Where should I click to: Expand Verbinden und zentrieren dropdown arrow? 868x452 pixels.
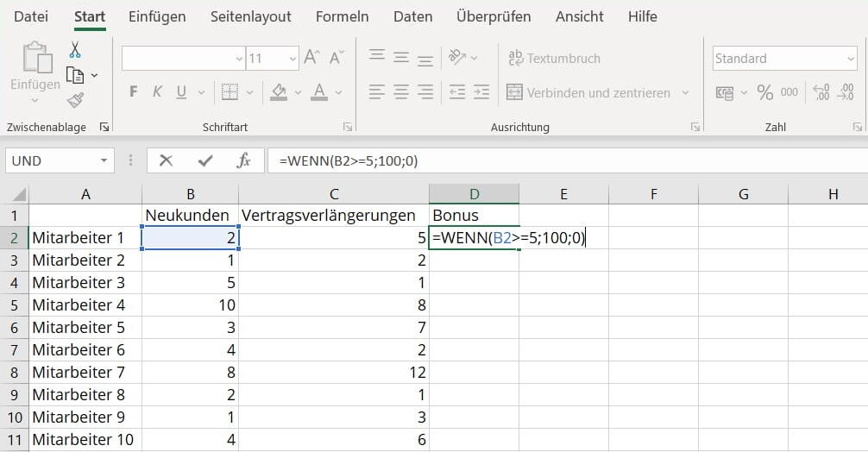[x=685, y=92]
